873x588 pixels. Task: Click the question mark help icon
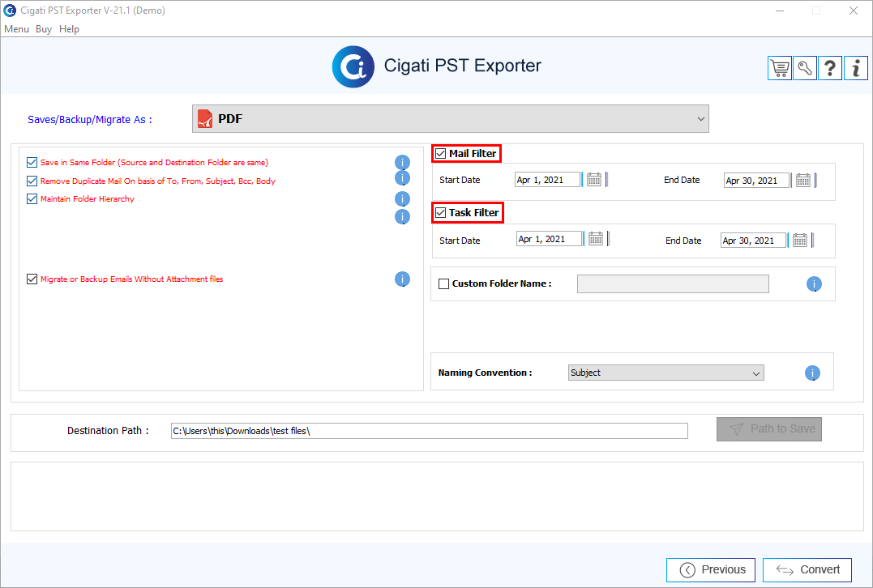(x=829, y=68)
